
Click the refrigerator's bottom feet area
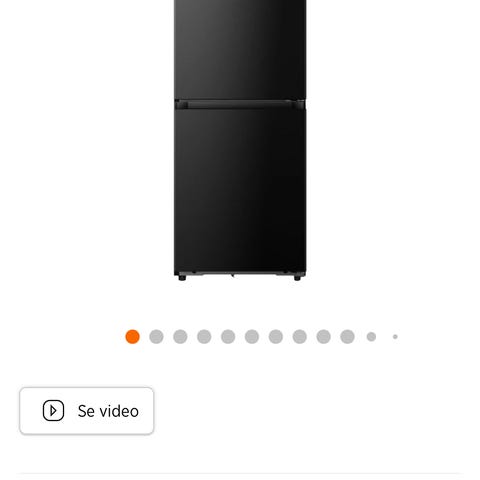[x=240, y=277]
